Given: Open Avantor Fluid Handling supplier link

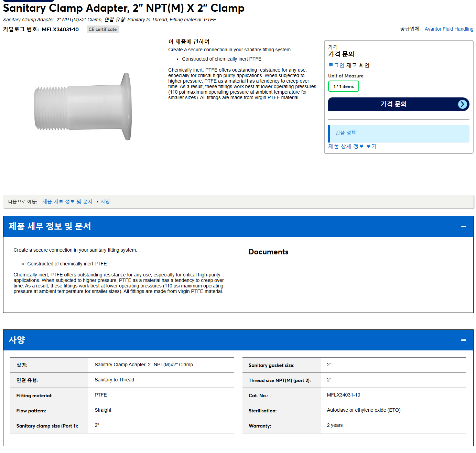Looking at the screenshot, I should pos(449,29).
